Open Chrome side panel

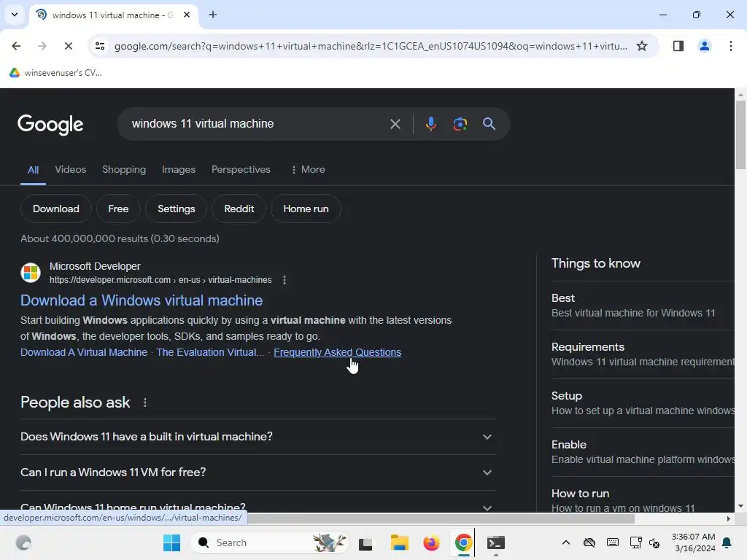678,46
